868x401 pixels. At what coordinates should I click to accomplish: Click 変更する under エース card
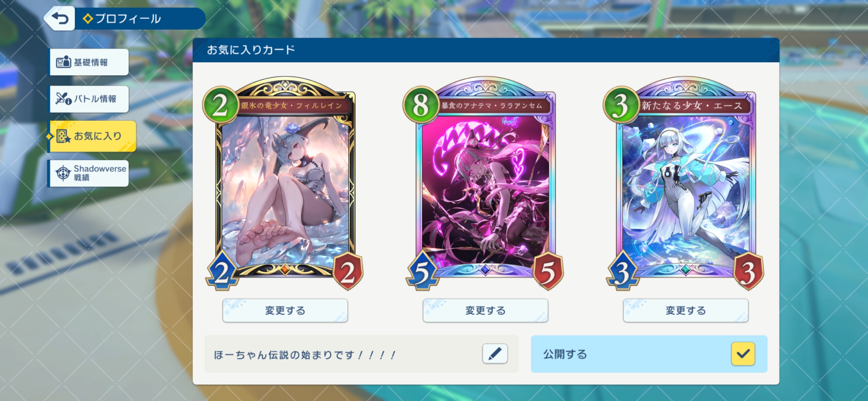click(685, 310)
